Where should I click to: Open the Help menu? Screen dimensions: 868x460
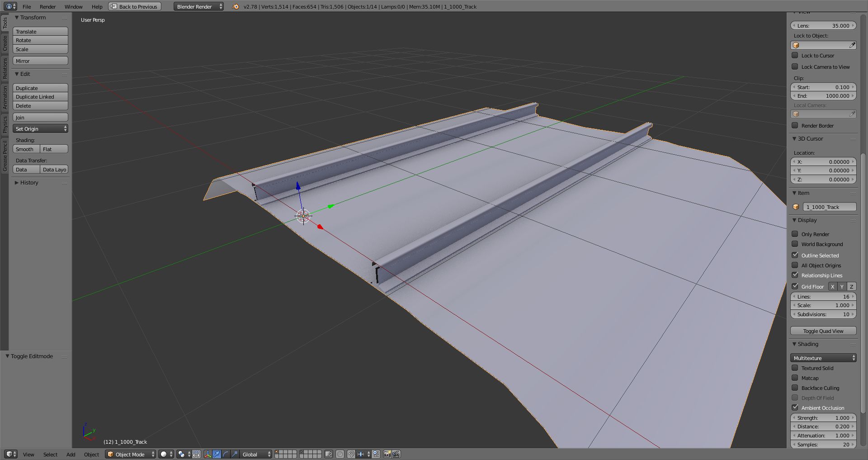click(x=97, y=6)
